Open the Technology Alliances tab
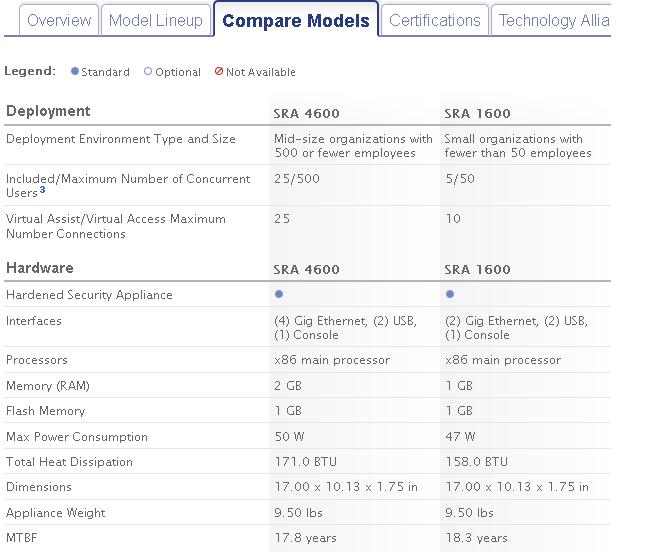The height and width of the screenshot is (552, 667). click(552, 20)
